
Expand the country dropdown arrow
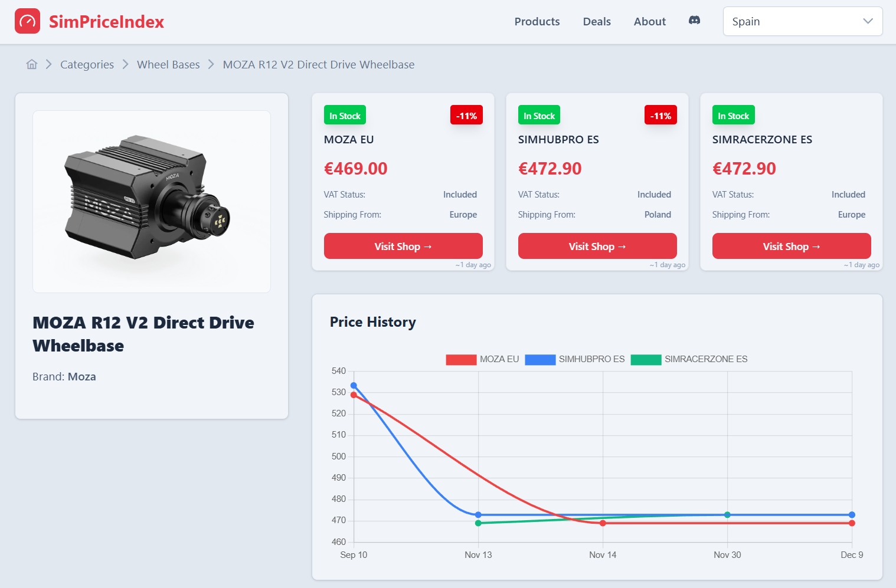click(x=868, y=21)
